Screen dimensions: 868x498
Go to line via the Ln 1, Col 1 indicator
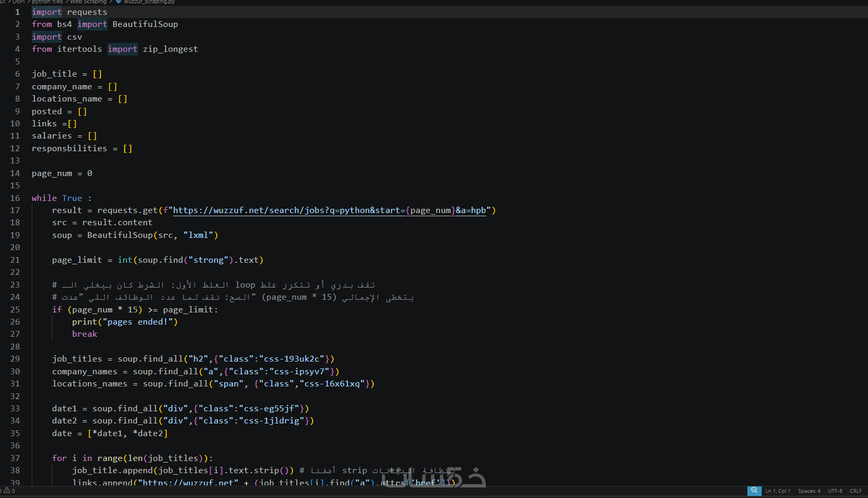[778, 491]
